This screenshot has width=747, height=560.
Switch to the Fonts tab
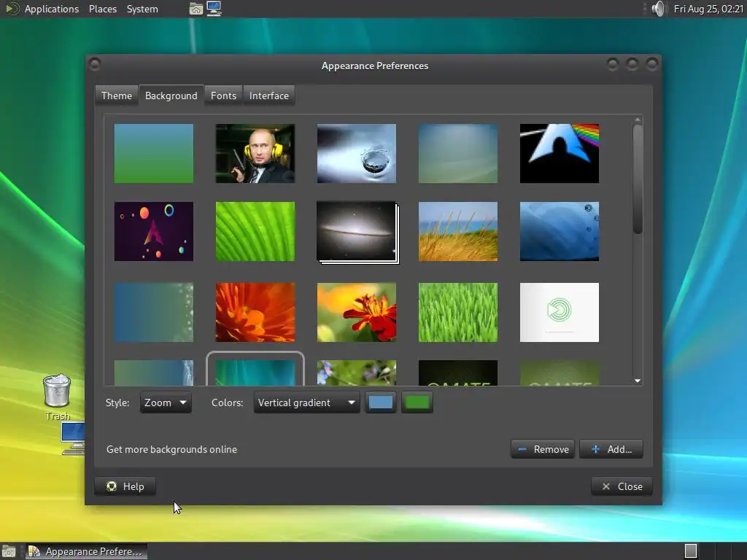(223, 96)
